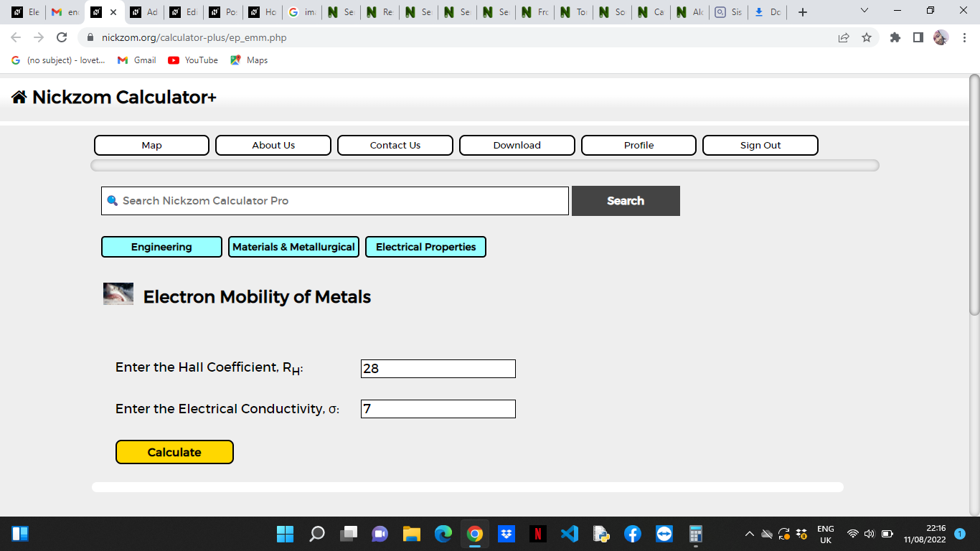
Task: Open Chrome's three-dot menu
Action: click(964, 37)
